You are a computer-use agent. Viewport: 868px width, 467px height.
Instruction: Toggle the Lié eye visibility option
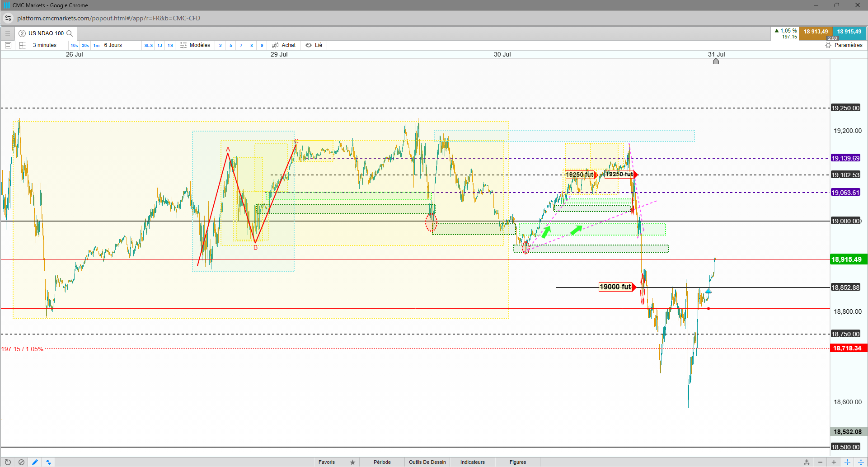pos(314,45)
